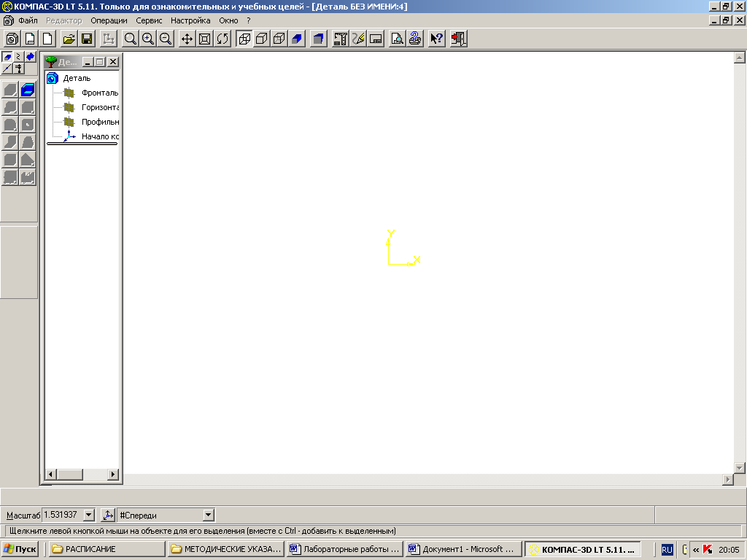Click the orientation axes icon near scale
Viewport: 747px width, 560px height.
[108, 515]
